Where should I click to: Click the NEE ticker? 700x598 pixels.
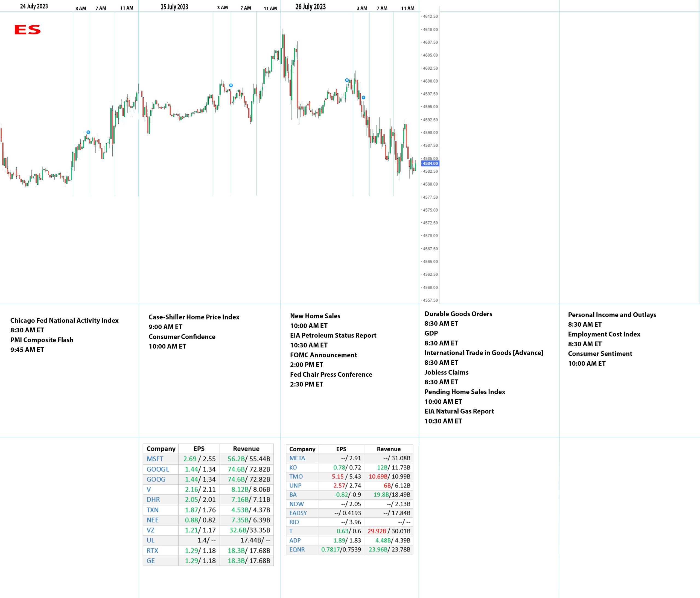pyautogui.click(x=152, y=520)
